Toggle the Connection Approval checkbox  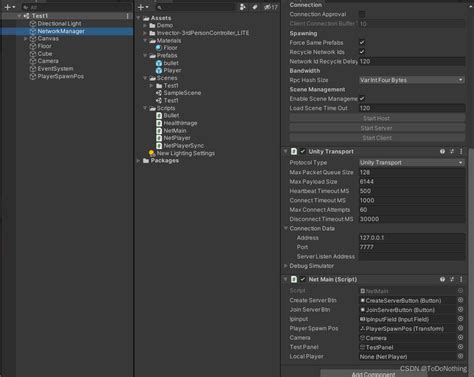[x=362, y=14]
